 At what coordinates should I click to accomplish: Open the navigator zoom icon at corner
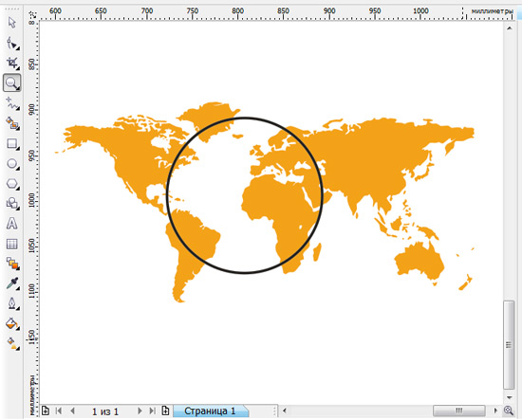509,411
